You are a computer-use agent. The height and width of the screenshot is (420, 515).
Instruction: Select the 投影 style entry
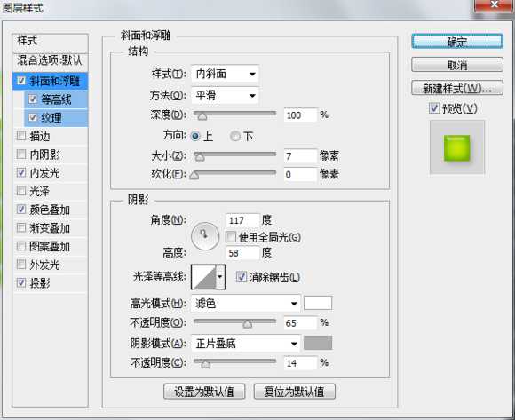(x=40, y=282)
